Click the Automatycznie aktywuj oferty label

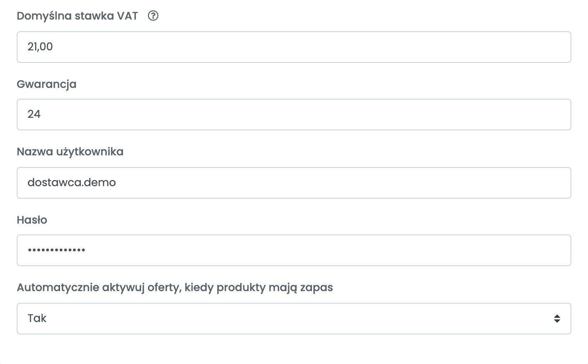pos(175,287)
